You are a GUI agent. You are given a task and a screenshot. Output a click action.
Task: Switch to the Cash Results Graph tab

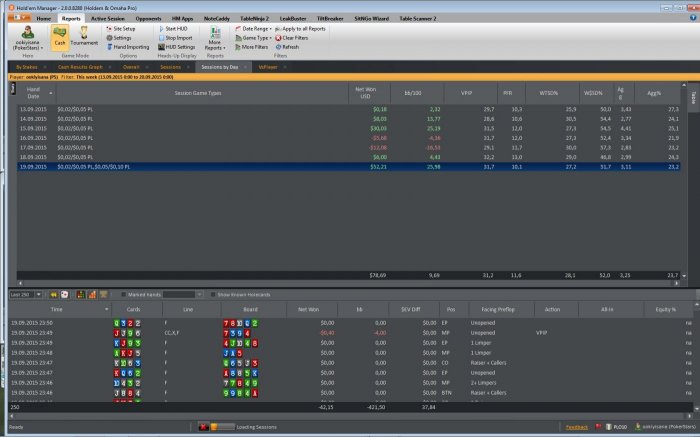click(76, 67)
